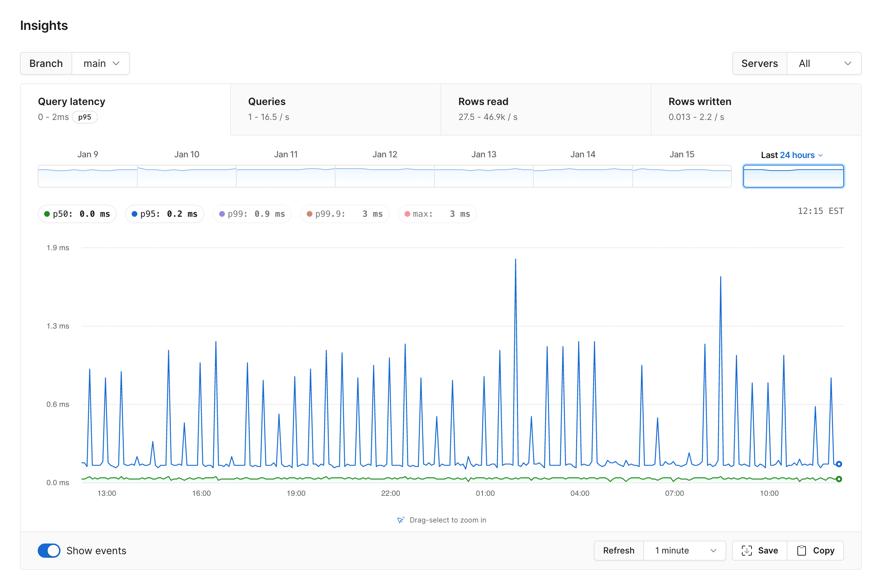Disable the Show events toggle
This screenshot has width=881, height=588.
(x=49, y=551)
